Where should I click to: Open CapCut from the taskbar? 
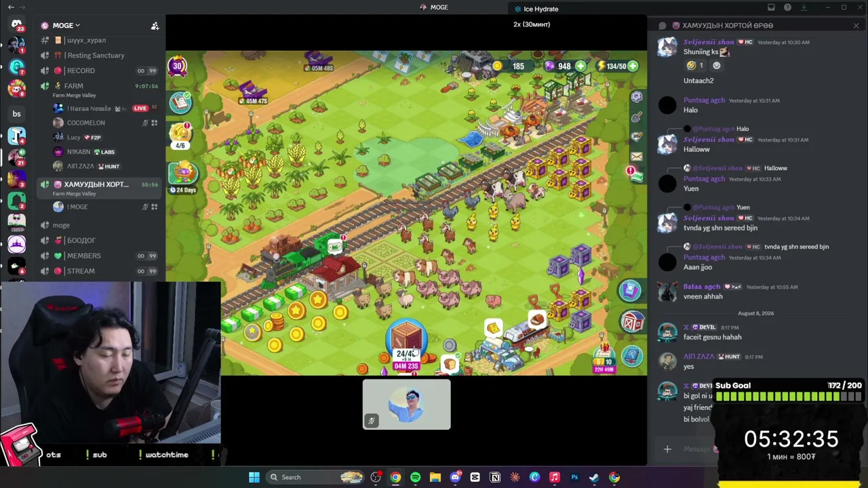coord(475,477)
